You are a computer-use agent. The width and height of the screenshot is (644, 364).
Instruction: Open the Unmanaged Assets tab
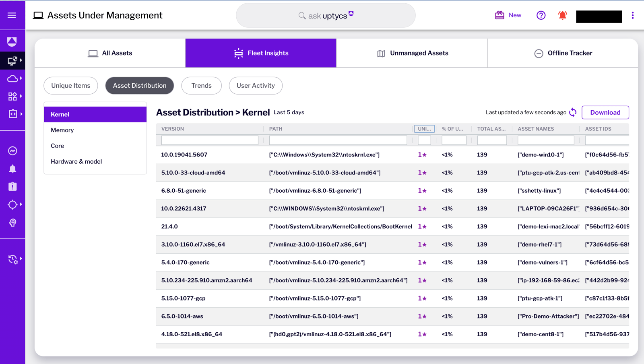412,53
